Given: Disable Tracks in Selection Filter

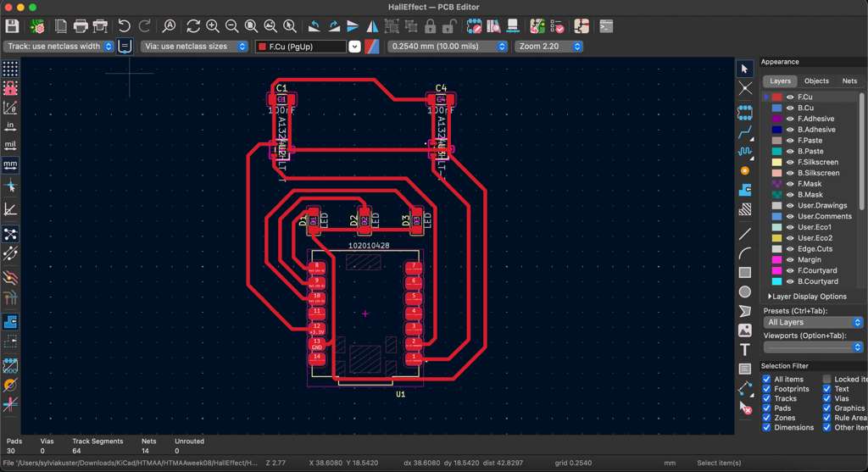Looking at the screenshot, I should click(766, 398).
